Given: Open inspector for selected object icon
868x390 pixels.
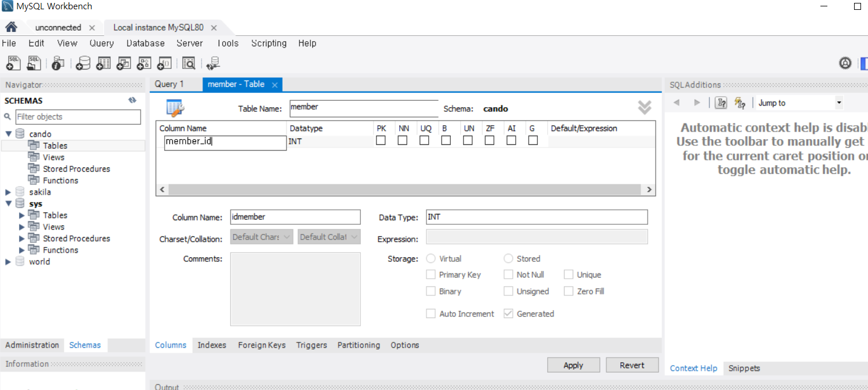Looking at the screenshot, I should [x=58, y=63].
